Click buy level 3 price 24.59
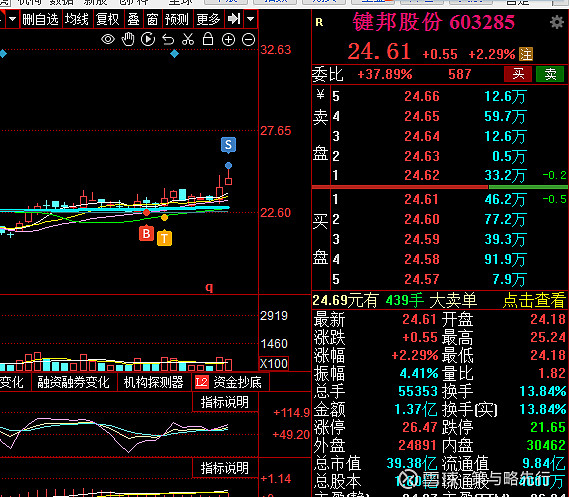Viewport: 569px width, 497px height. pyautogui.click(x=422, y=239)
